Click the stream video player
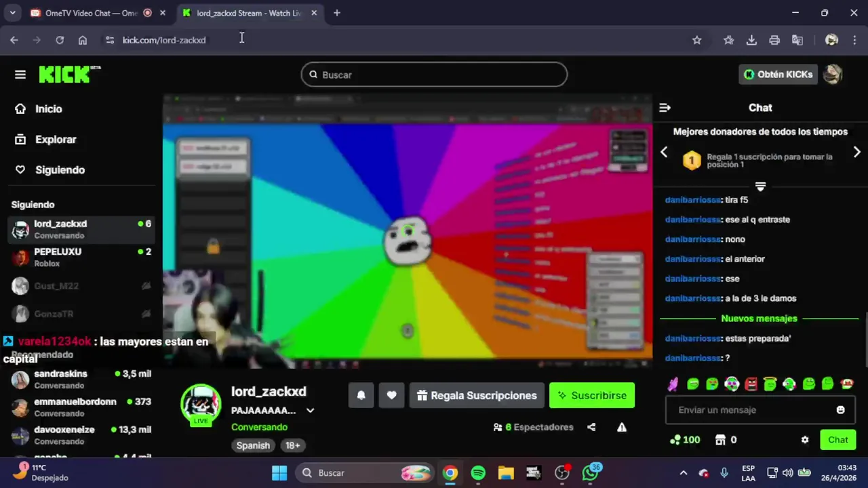 click(408, 232)
